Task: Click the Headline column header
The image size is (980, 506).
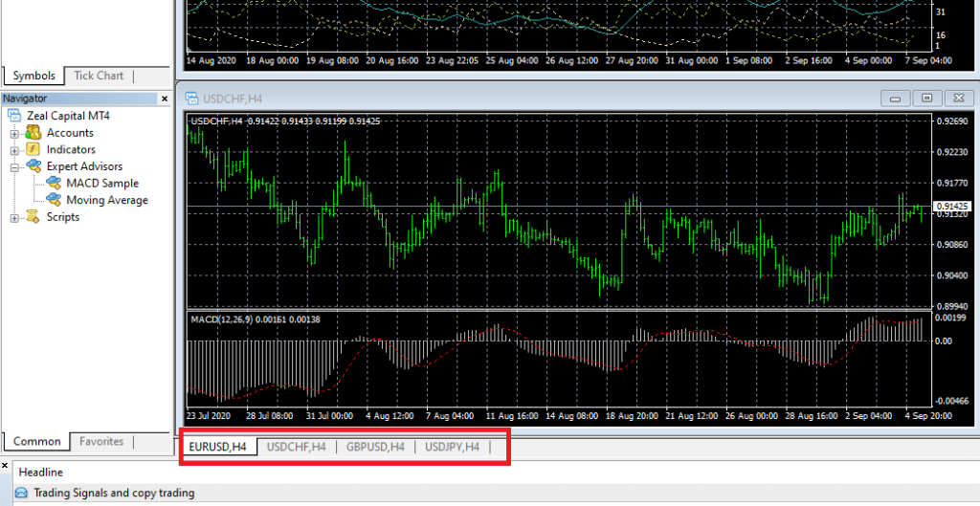Action: click(x=41, y=473)
